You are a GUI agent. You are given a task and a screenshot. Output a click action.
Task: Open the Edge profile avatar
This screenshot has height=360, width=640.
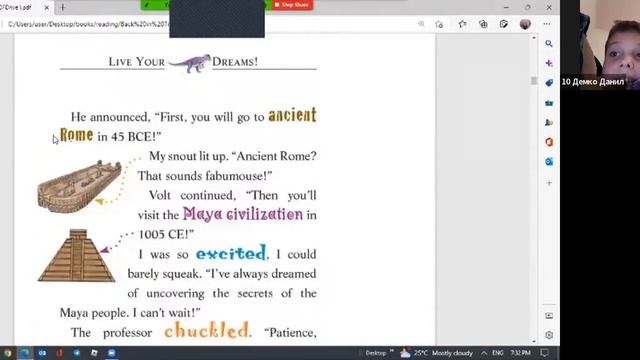(525, 24)
